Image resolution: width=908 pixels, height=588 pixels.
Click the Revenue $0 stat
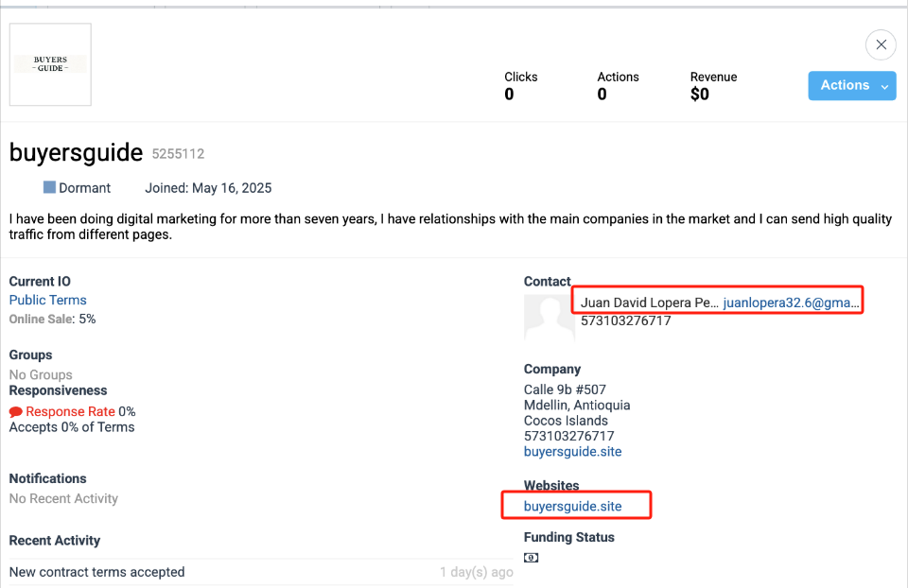pos(712,86)
